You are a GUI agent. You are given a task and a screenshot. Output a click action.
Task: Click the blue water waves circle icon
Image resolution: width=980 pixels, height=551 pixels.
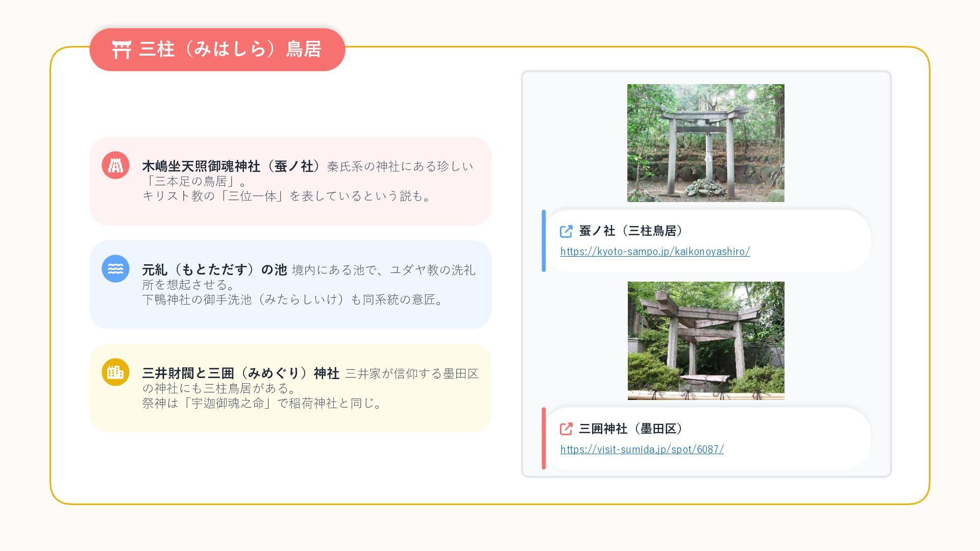pyautogui.click(x=115, y=269)
